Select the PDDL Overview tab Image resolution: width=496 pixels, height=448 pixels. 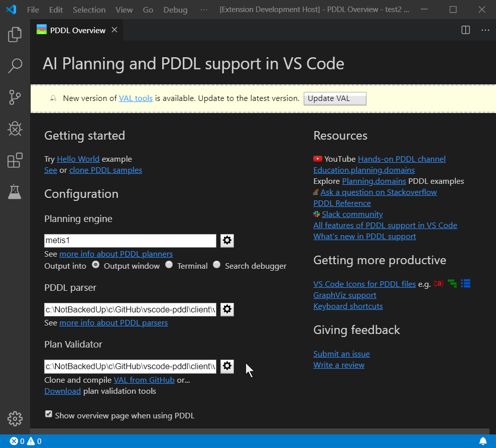(76, 30)
